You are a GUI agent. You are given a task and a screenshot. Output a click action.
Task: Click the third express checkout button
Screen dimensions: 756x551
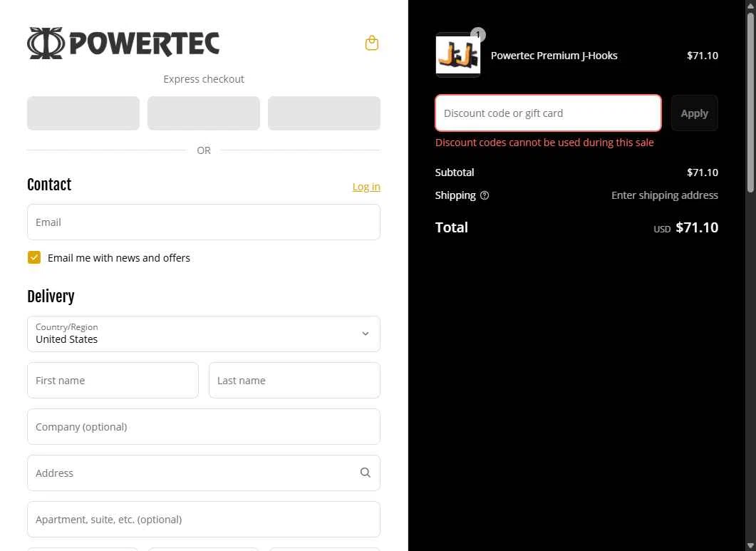coord(324,113)
